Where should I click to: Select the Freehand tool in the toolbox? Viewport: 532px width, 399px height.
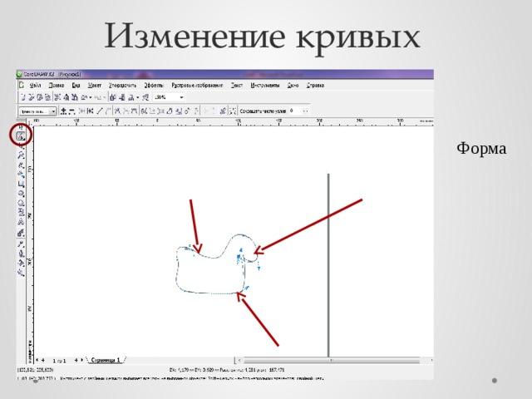point(21,165)
